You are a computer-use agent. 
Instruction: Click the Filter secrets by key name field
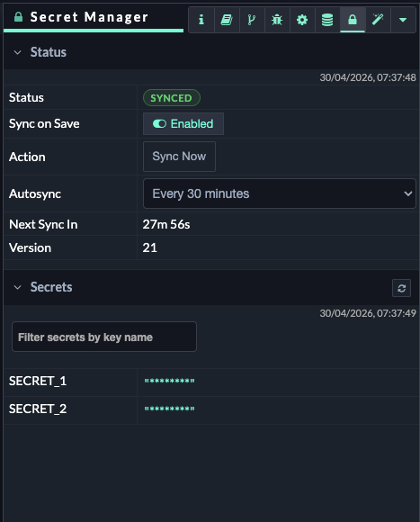[x=104, y=337]
